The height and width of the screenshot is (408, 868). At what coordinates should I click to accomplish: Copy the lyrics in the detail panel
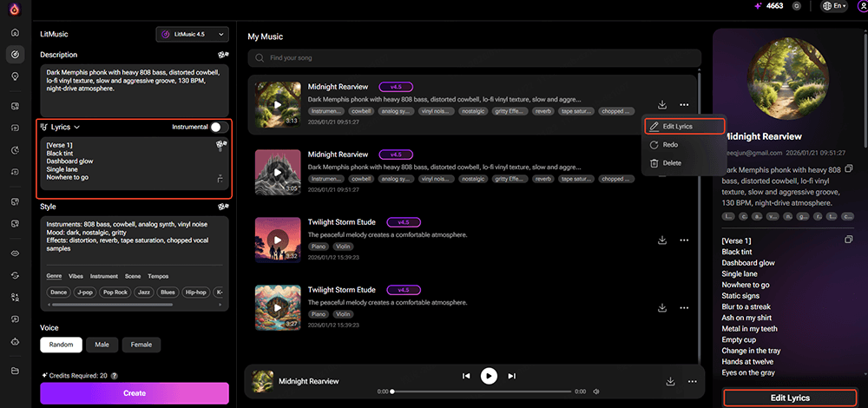coord(849,240)
